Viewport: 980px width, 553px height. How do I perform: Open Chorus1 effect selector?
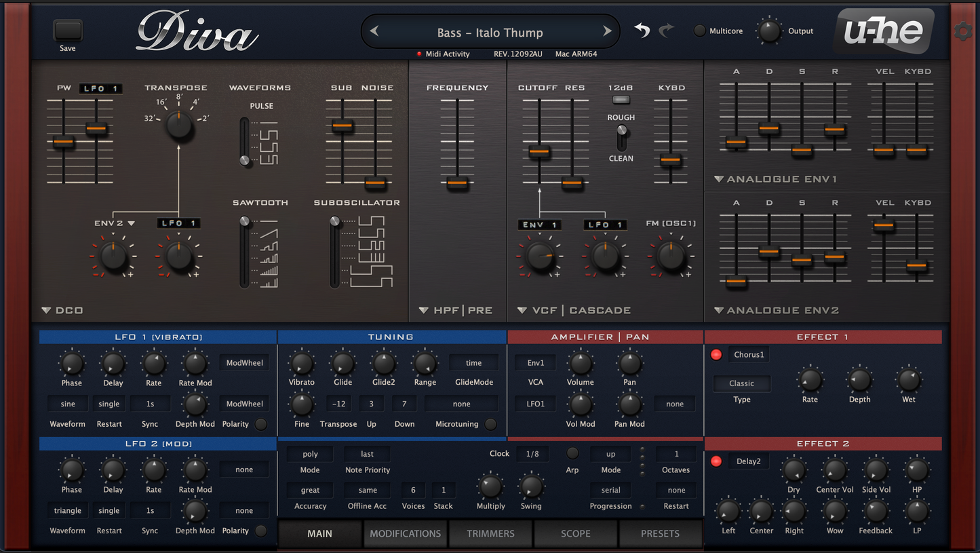tap(749, 355)
